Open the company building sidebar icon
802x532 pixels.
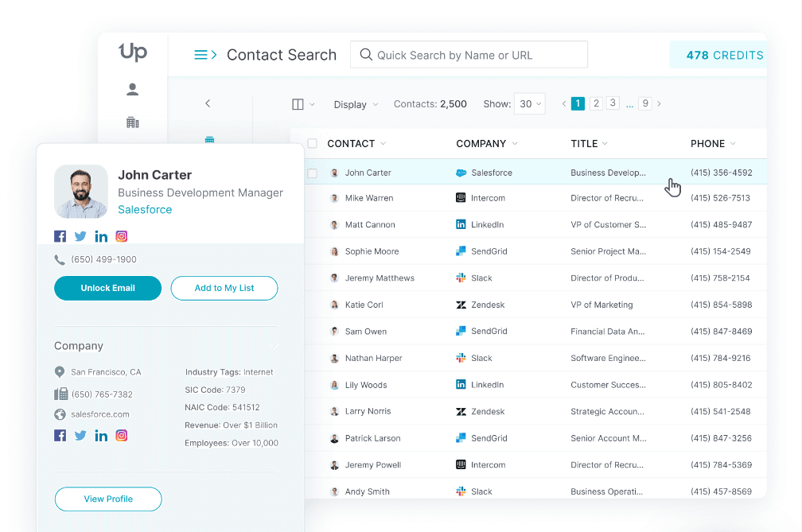pyautogui.click(x=132, y=122)
